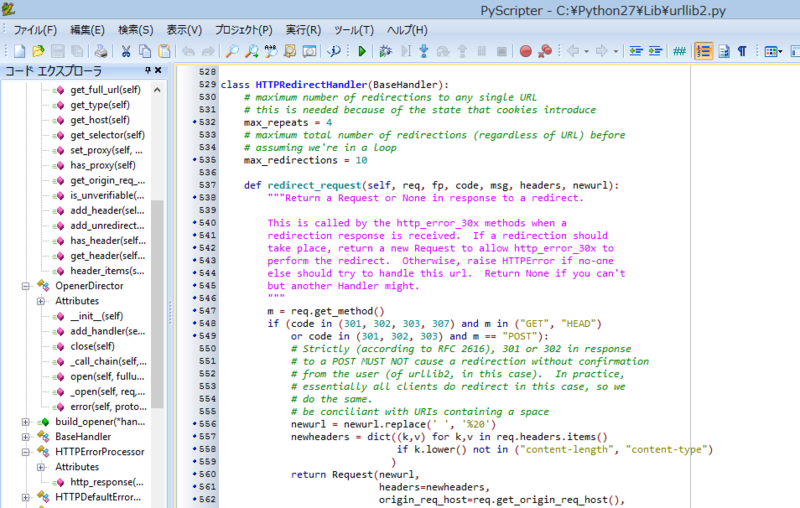Image resolution: width=800 pixels, height=508 pixels.
Task: Collapse the HTTPErrorProcessor node
Action: click(26, 452)
